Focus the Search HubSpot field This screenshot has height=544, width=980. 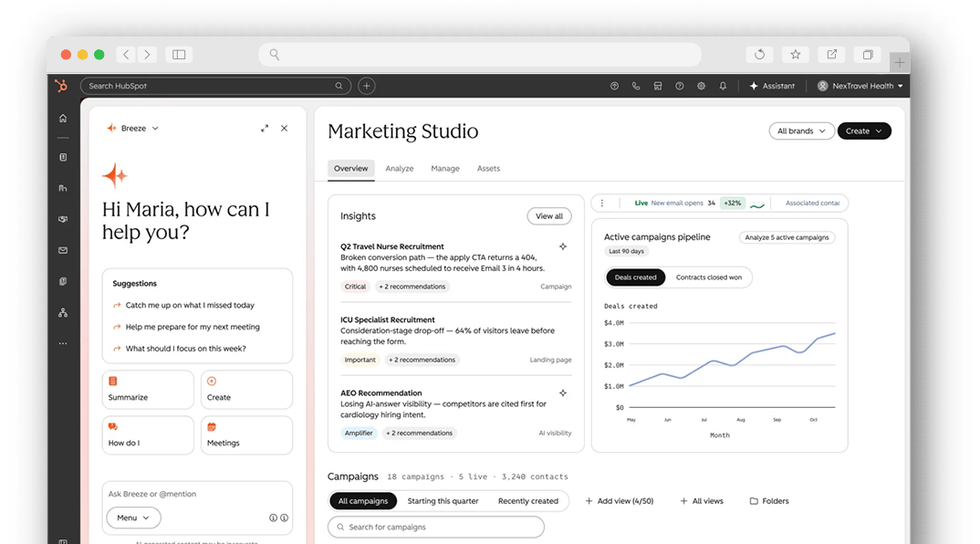pos(215,86)
